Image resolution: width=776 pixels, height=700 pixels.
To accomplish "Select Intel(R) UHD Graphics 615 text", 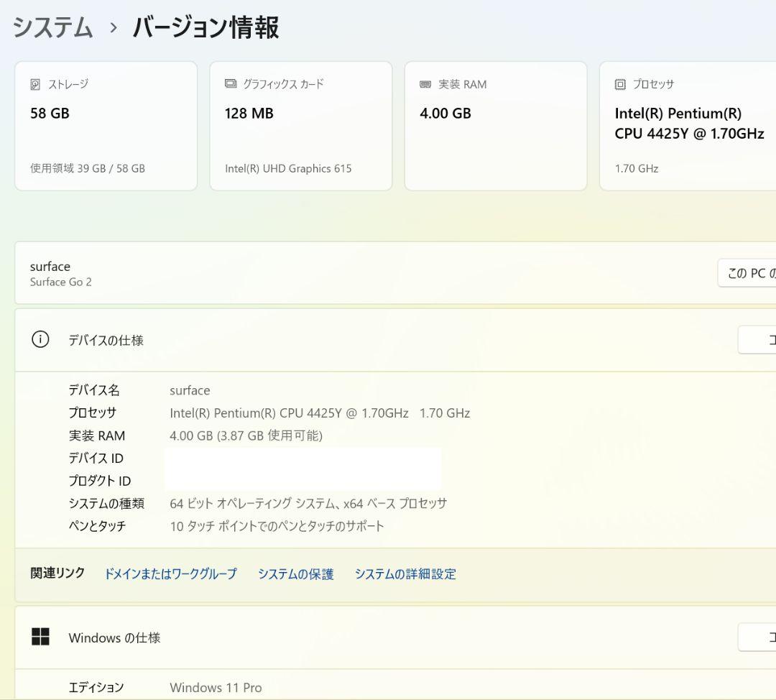I will (288, 169).
